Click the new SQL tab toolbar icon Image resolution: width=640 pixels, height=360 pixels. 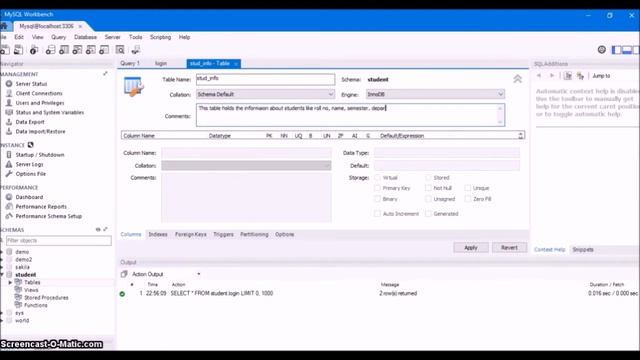coord(5,50)
